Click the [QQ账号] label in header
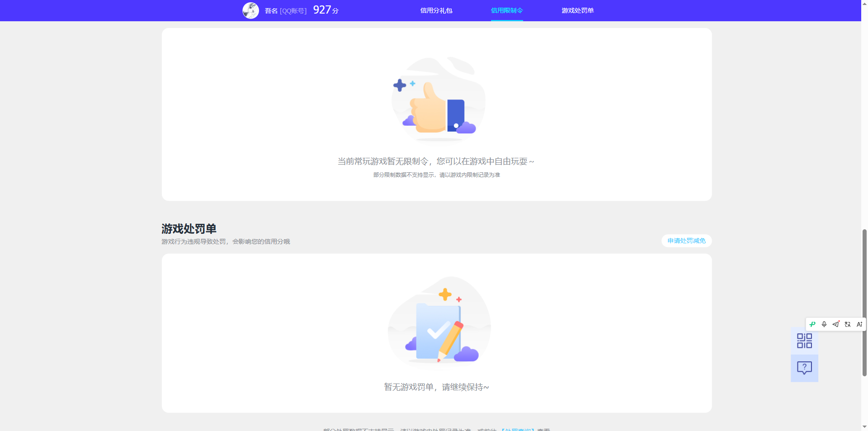Viewport: 868px width, 431px height. click(293, 11)
